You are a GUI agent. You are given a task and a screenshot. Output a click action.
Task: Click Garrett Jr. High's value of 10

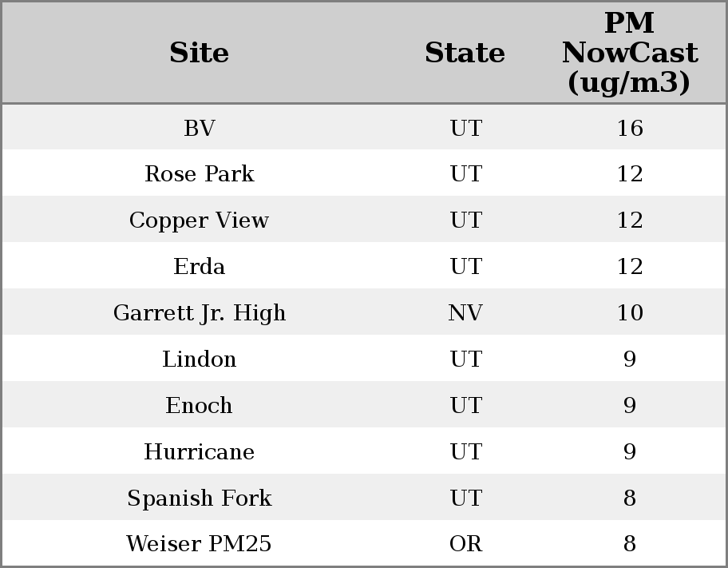point(629,313)
